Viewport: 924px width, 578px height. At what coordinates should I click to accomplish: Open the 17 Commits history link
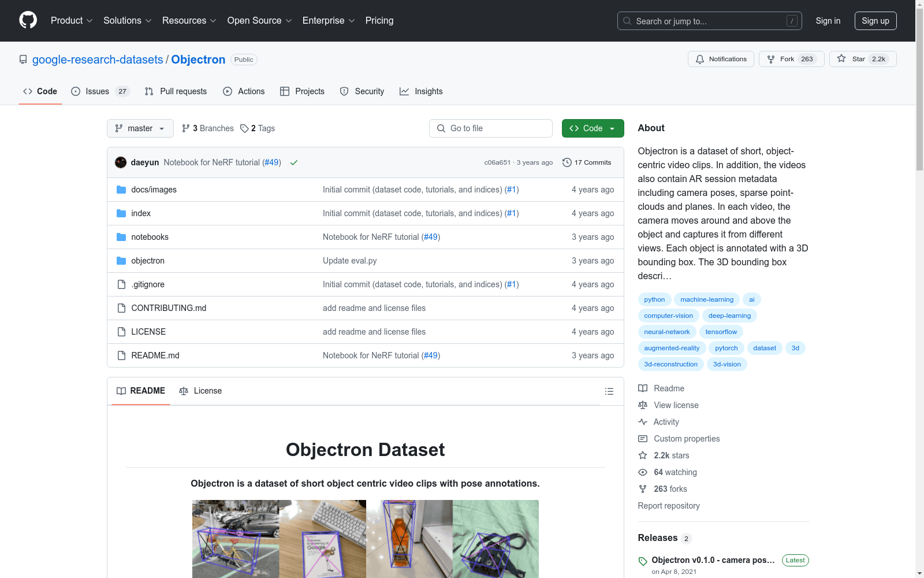(587, 162)
